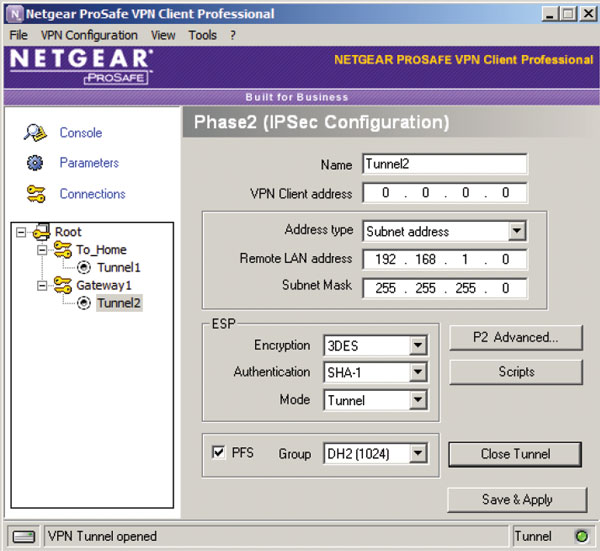
Task: Select the To_Home tree item label
Action: pos(101,250)
